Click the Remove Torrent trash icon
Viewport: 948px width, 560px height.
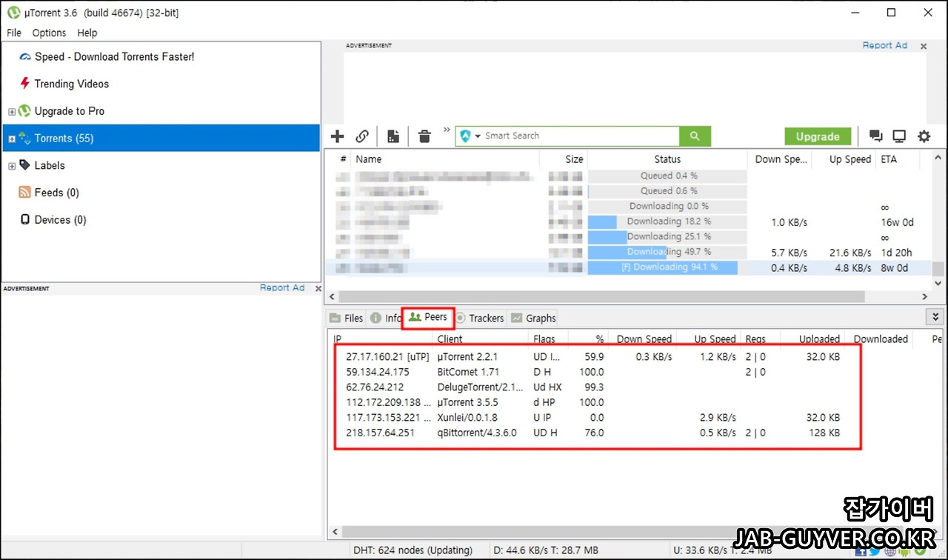coord(424,136)
